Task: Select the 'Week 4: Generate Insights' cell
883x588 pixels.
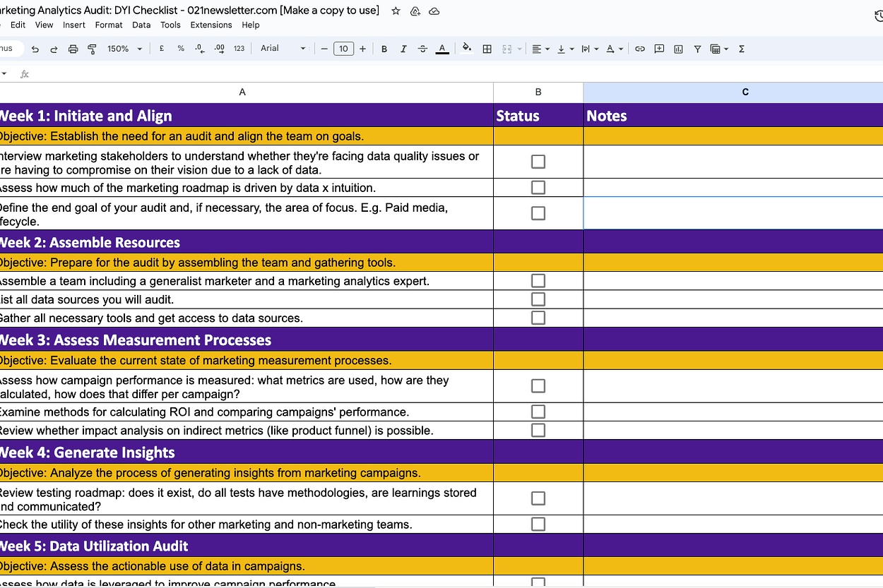Action: click(247, 452)
